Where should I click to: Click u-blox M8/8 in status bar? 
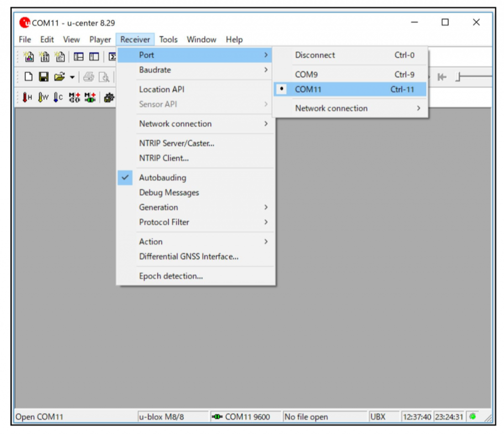click(173, 417)
